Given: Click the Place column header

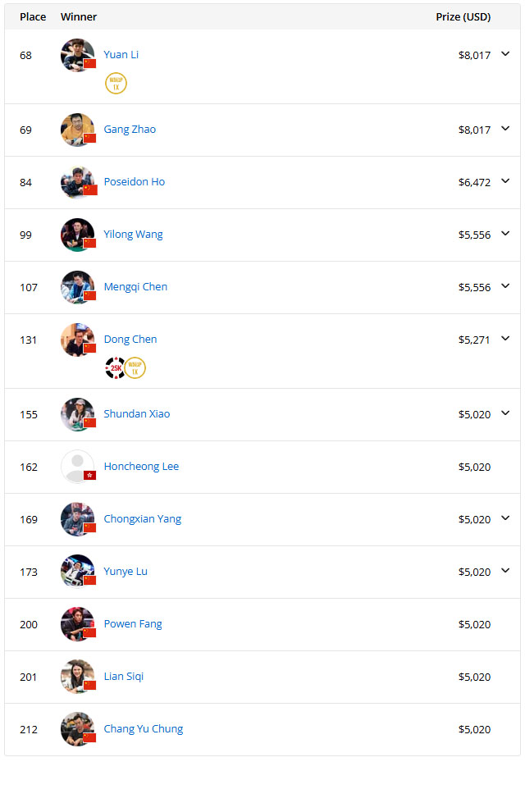Looking at the screenshot, I should click(x=33, y=17).
